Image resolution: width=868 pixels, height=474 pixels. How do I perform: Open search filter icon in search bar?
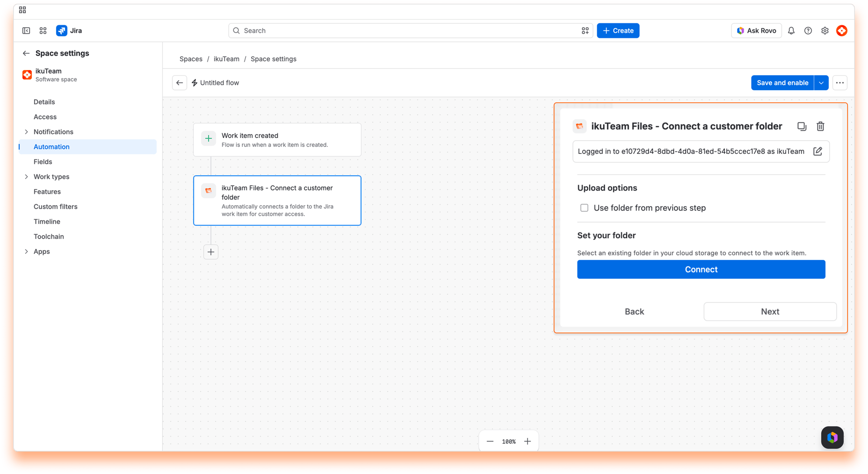click(x=585, y=30)
